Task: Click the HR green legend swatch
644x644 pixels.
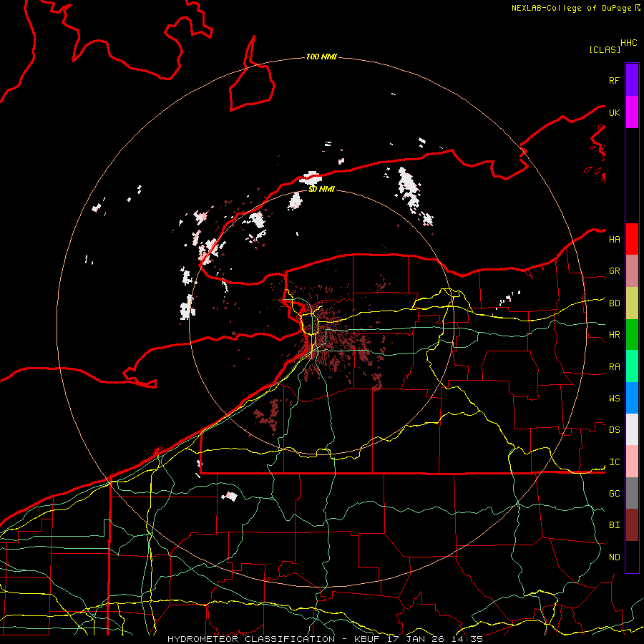Action: (632, 335)
